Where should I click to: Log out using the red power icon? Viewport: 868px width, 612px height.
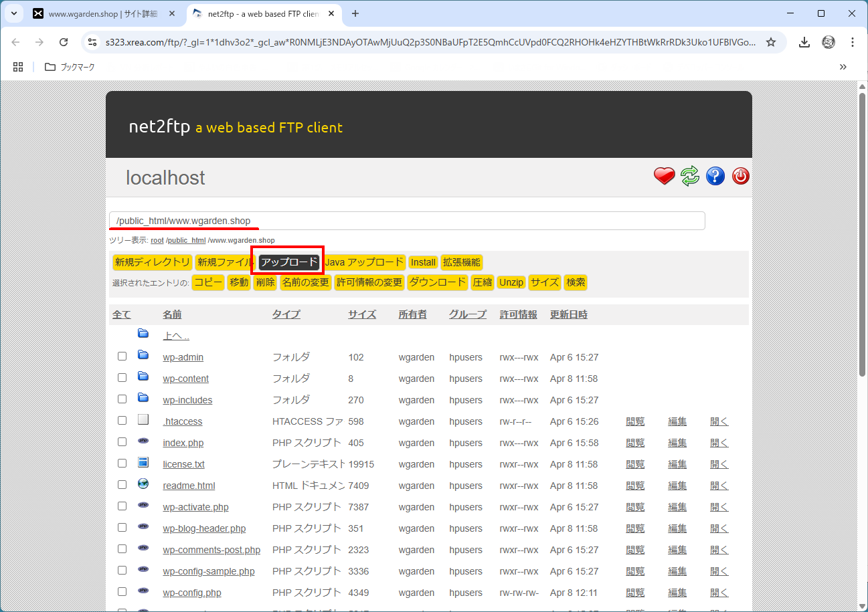(x=740, y=176)
